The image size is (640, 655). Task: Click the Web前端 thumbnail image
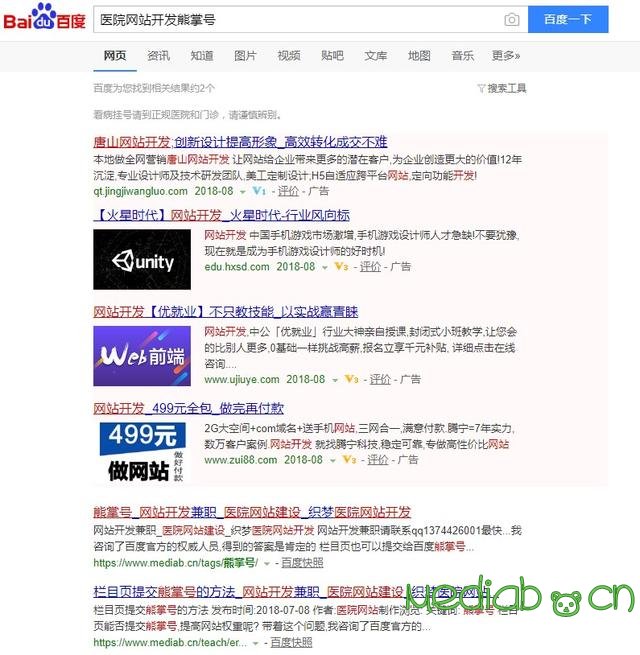[x=142, y=356]
